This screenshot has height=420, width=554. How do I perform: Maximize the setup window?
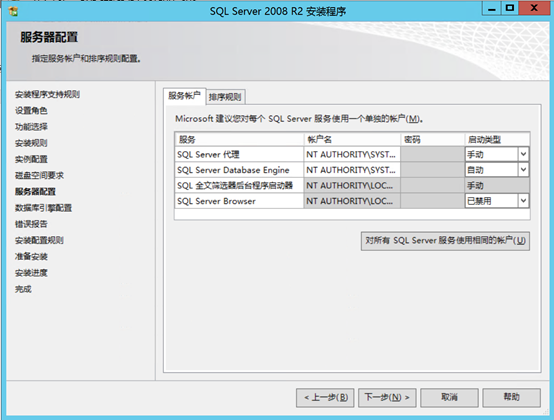pyautogui.click(x=510, y=8)
